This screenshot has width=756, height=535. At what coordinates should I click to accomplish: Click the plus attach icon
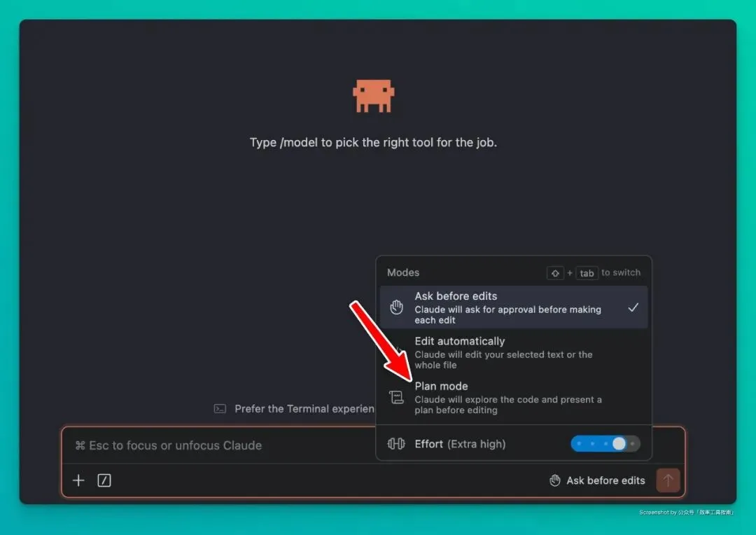pyautogui.click(x=78, y=480)
